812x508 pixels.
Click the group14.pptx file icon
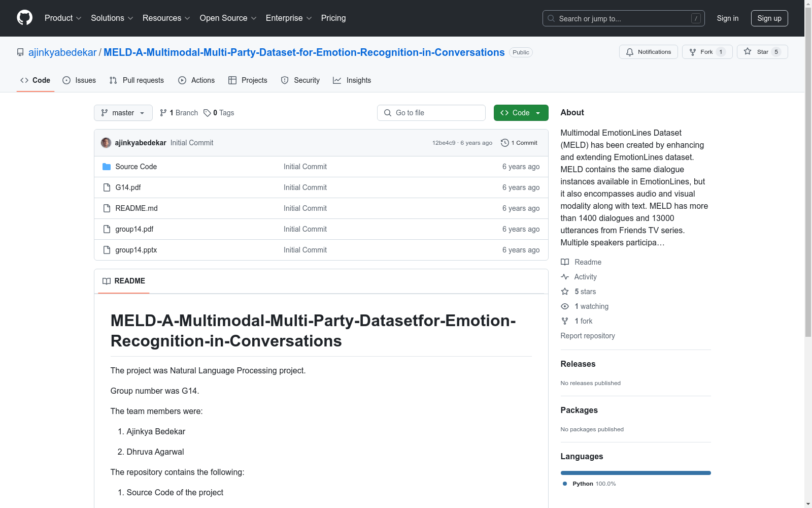pyautogui.click(x=107, y=250)
